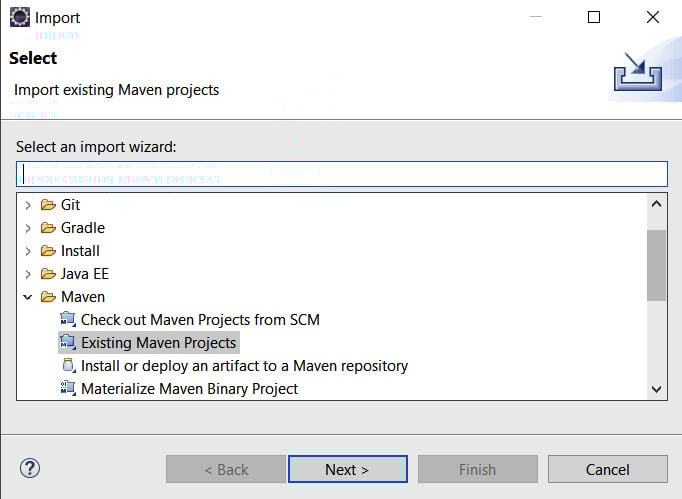Click the Existing Maven Projects icon
The width and height of the screenshot is (682, 499).
coord(67,342)
